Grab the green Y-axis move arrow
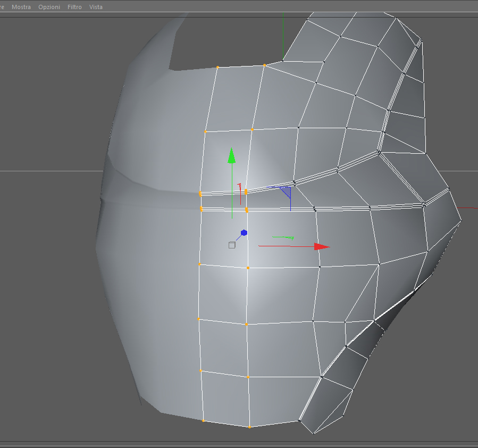This screenshot has width=478, height=448. click(x=232, y=155)
